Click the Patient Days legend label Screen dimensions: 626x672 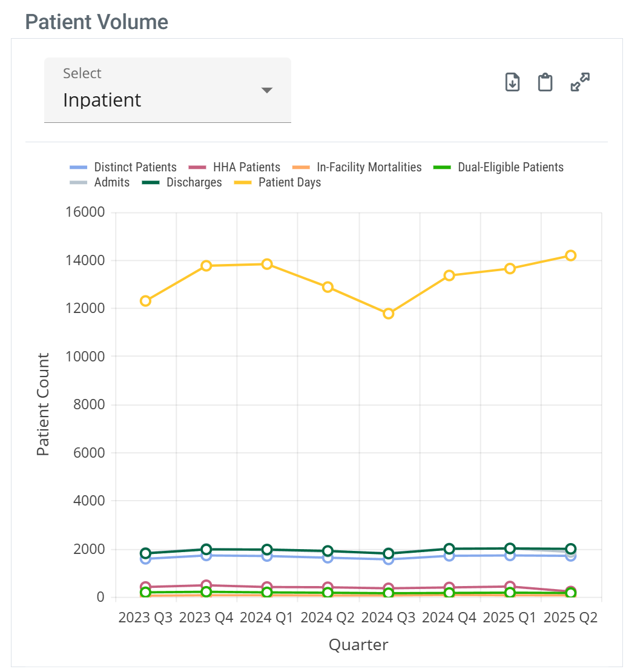pyautogui.click(x=289, y=182)
